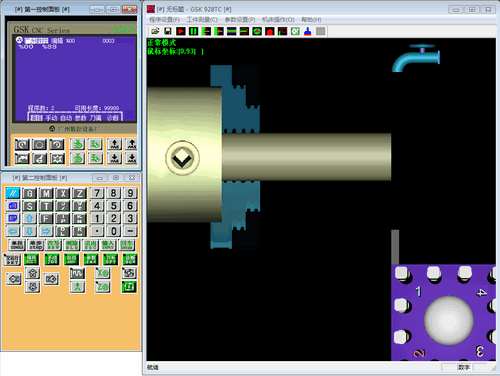
Task: Click the open file folder toolbar icon
Action: 155,31
